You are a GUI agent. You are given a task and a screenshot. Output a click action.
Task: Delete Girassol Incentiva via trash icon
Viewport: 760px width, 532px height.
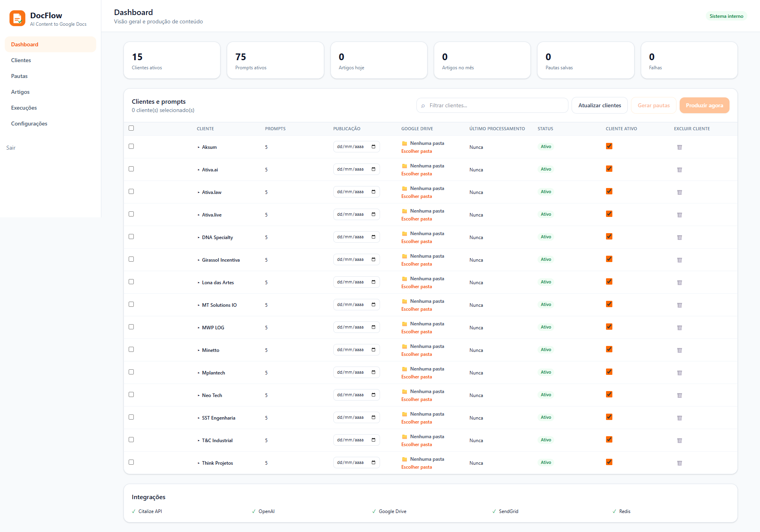679,260
